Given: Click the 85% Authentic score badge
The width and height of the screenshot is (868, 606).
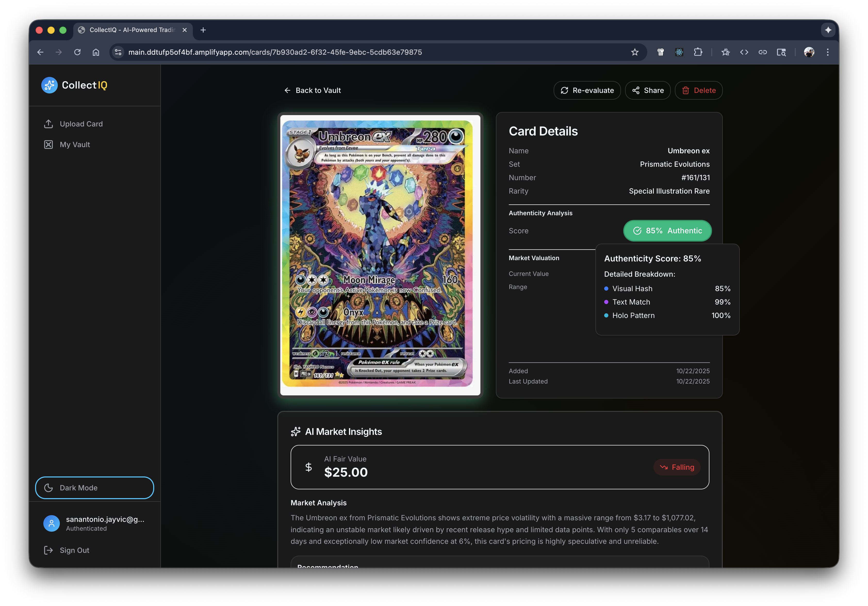Looking at the screenshot, I should 667,231.
